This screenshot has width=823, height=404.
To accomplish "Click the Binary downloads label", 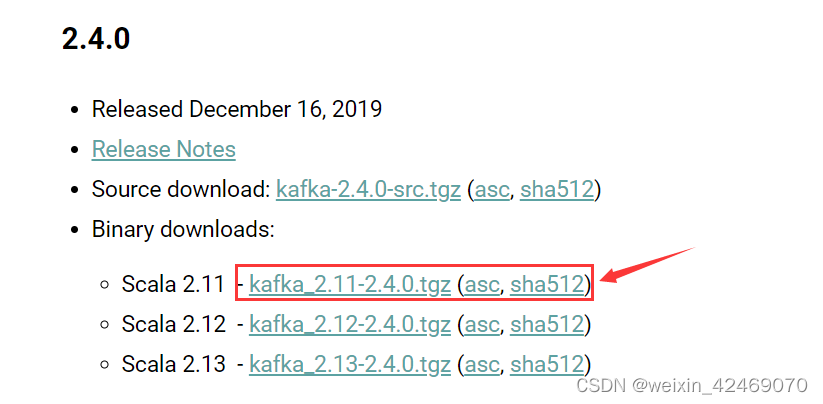I will click(183, 230).
